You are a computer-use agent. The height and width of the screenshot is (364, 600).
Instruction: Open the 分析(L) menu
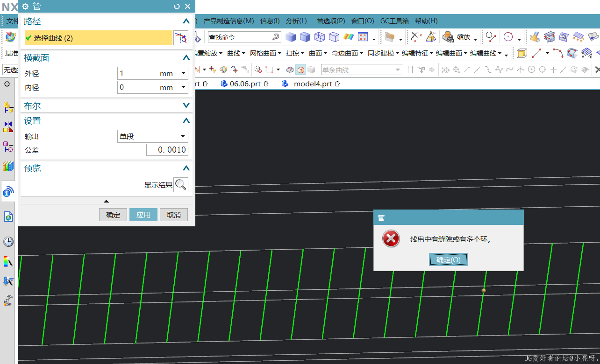click(296, 21)
